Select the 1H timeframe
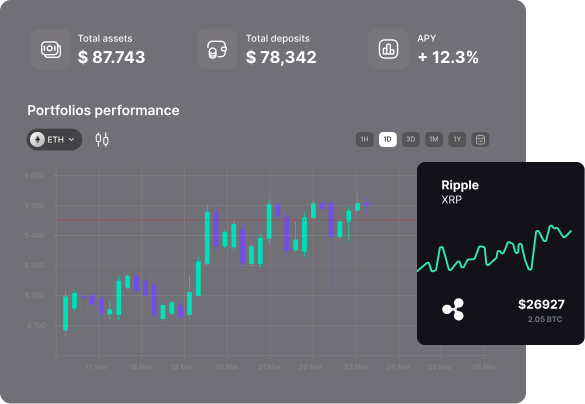 [x=365, y=140]
